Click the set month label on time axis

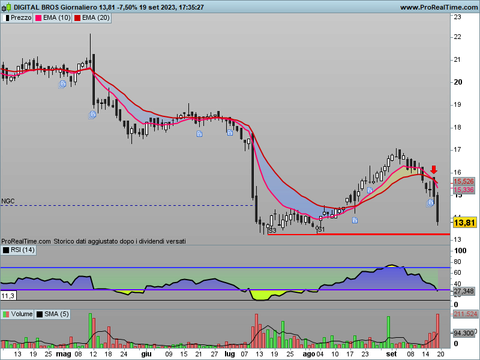click(x=391, y=354)
